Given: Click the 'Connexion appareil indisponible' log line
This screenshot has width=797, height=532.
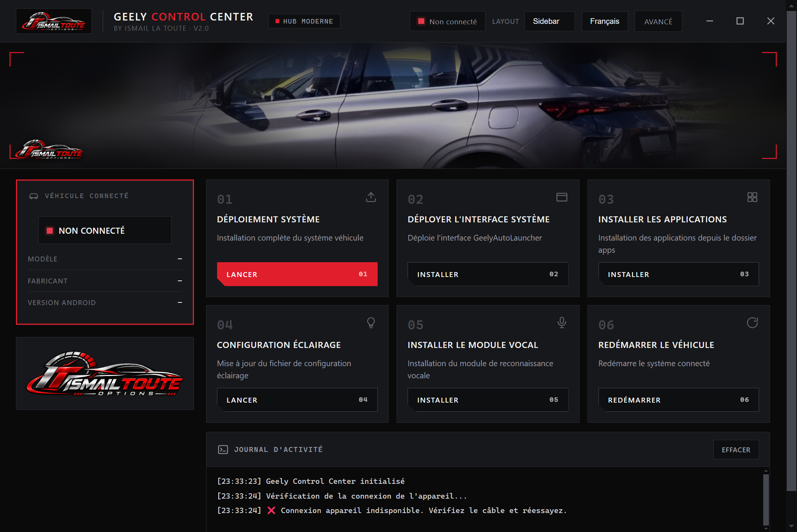Looking at the screenshot, I should pyautogui.click(x=392, y=510).
